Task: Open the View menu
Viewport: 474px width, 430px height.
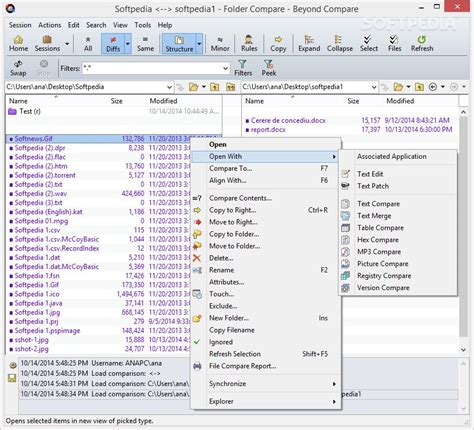Action: [x=120, y=25]
